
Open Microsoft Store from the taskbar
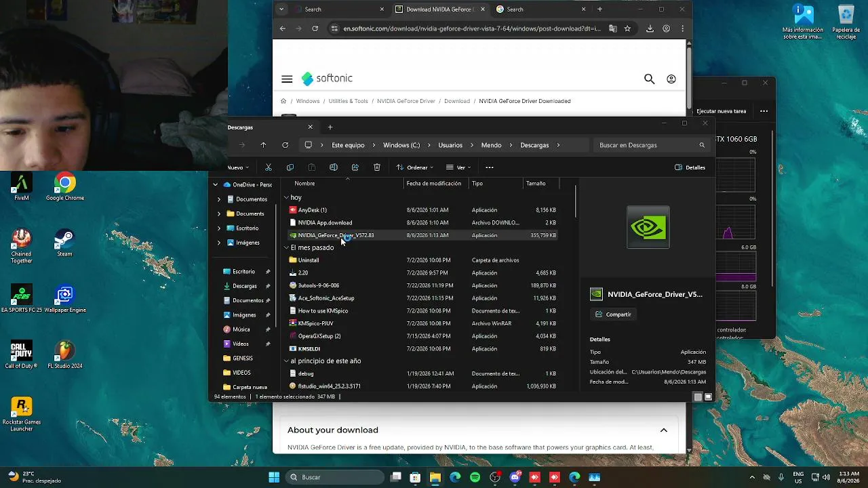coord(415,477)
